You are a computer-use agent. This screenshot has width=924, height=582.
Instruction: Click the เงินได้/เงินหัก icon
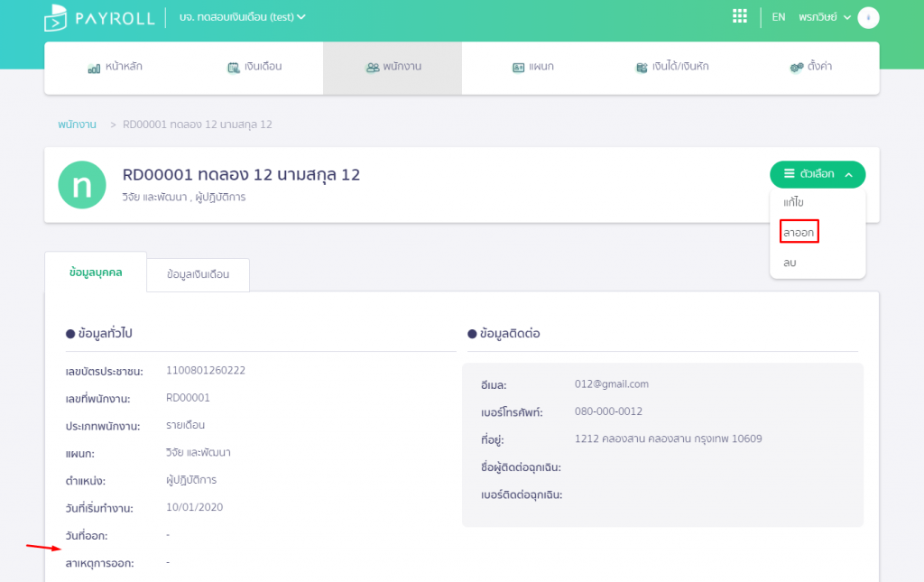[641, 68]
